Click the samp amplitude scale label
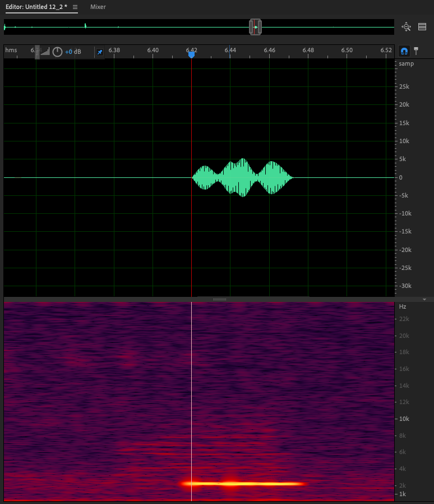 point(406,63)
